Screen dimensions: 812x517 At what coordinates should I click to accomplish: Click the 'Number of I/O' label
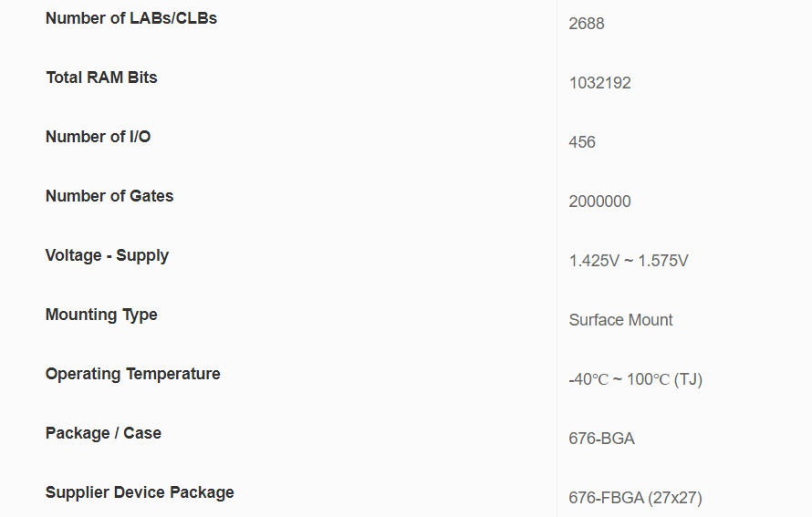(x=98, y=137)
